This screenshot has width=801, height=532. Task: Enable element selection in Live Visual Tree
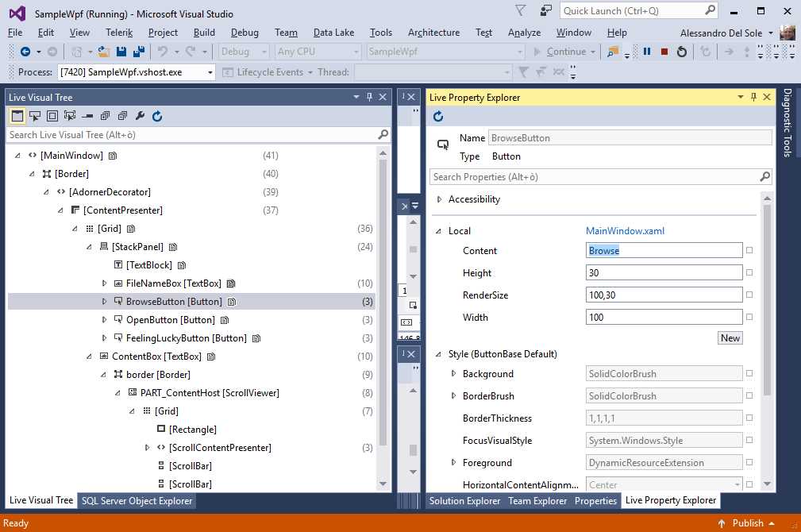[35, 116]
